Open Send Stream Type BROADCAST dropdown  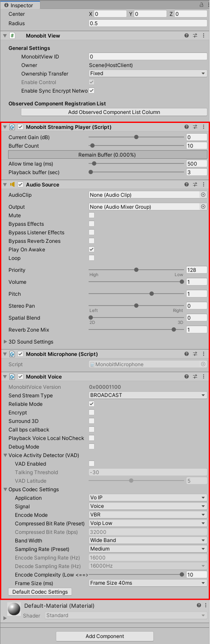(x=148, y=395)
